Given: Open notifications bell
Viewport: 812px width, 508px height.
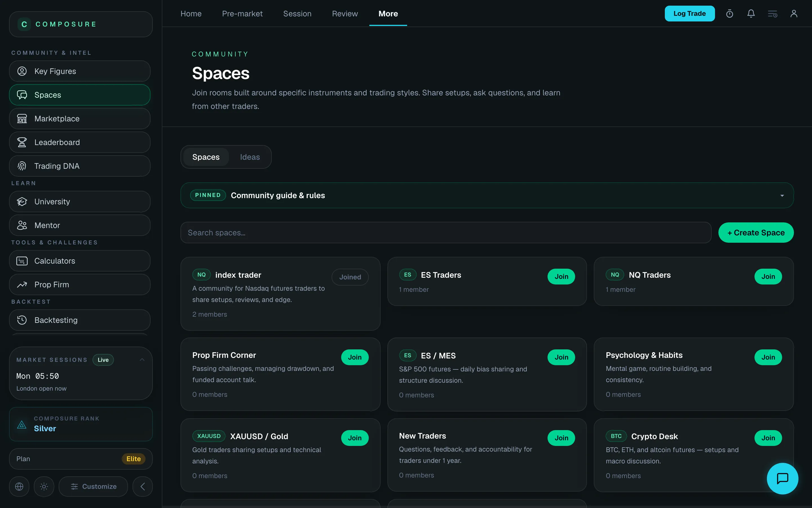Looking at the screenshot, I should 751,14.
